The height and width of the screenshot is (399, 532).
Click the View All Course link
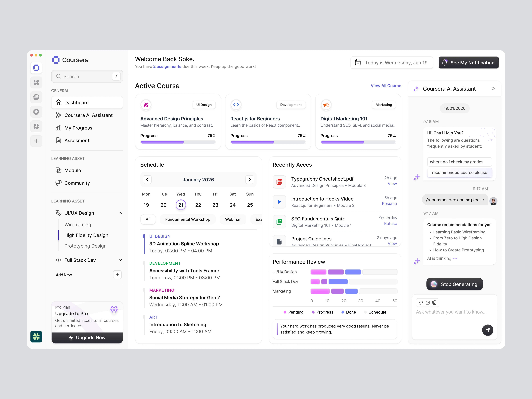[x=386, y=86]
